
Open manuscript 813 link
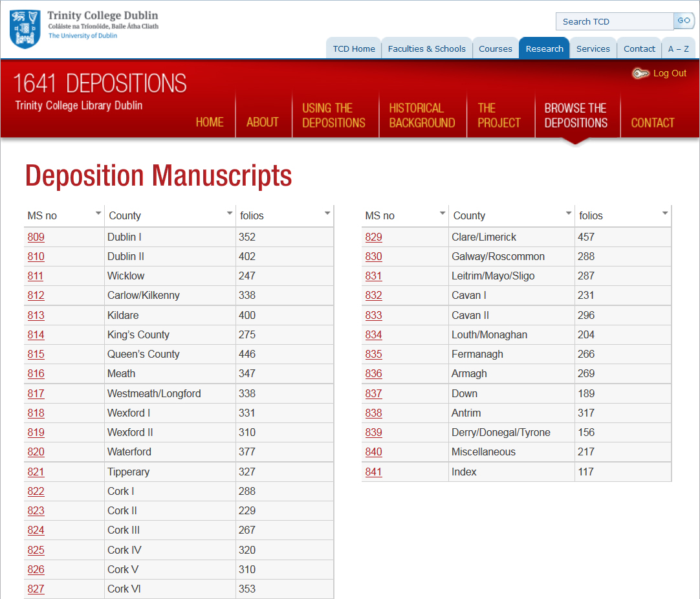point(36,316)
